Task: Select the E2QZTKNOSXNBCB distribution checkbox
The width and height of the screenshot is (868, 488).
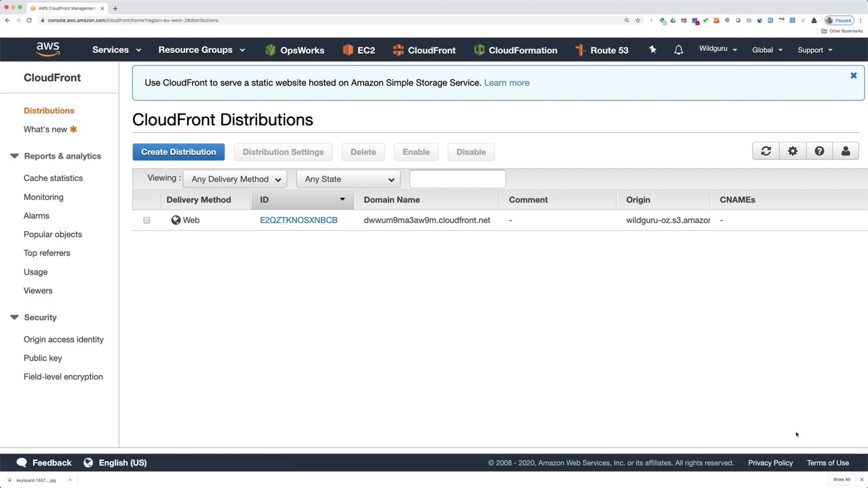Action: pos(146,220)
